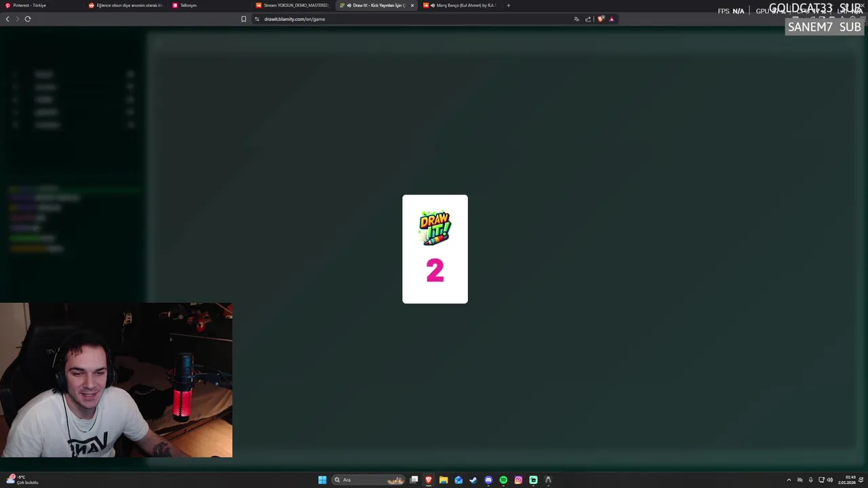Open a new browser tab

pos(509,5)
